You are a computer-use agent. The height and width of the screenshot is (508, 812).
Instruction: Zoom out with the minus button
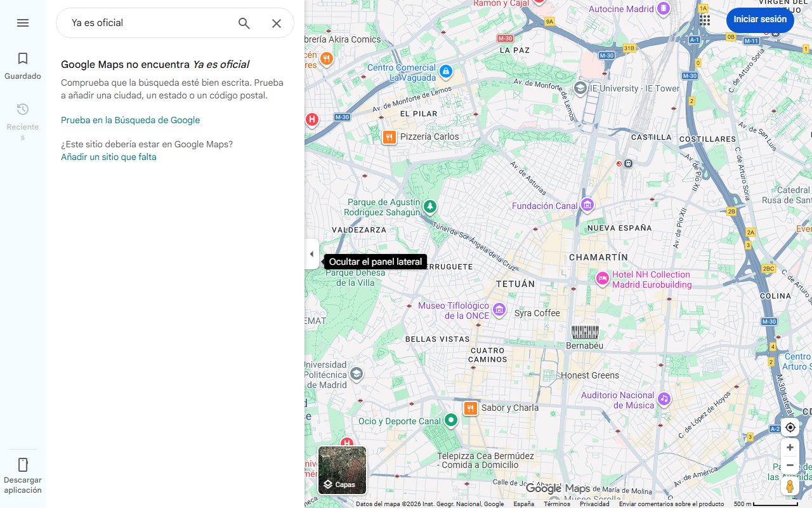[x=790, y=465]
